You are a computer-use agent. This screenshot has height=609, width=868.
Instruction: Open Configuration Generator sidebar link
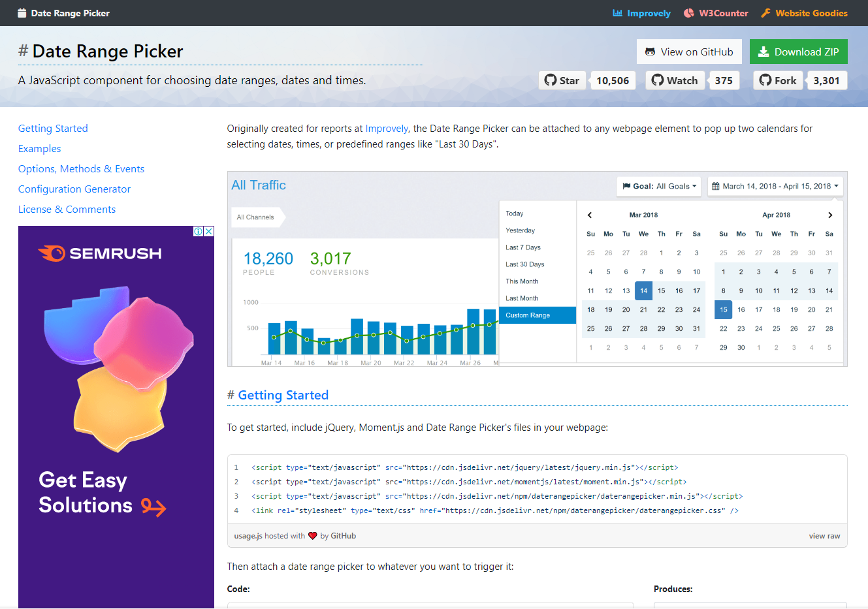(x=74, y=189)
